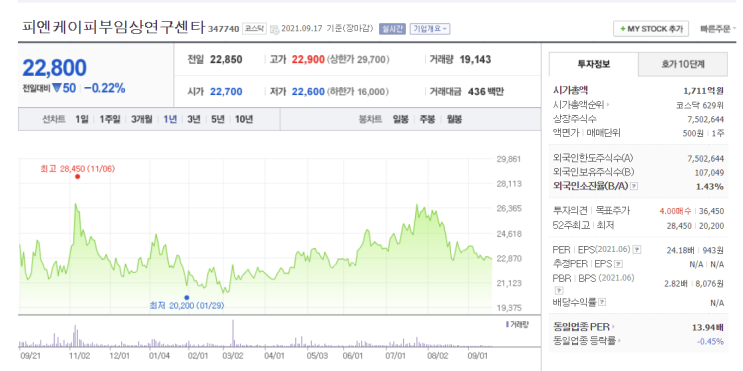Click 시가총액 value 1,711억원

click(704, 91)
